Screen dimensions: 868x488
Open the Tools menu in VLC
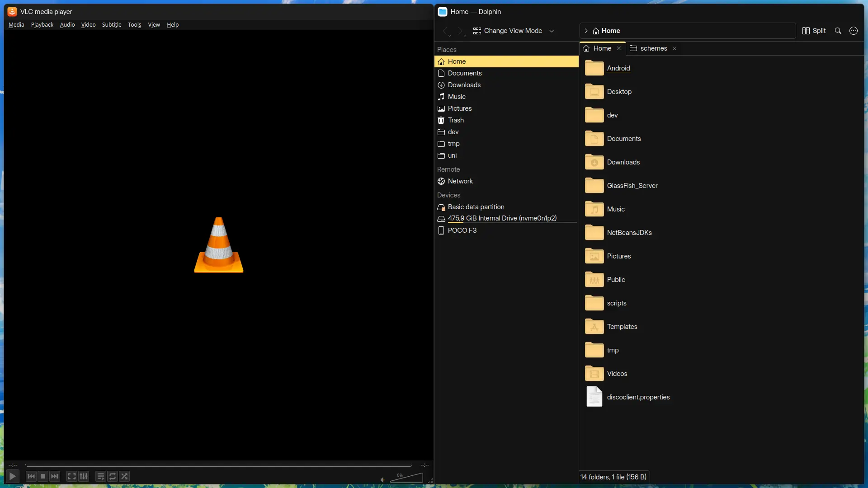click(x=134, y=25)
